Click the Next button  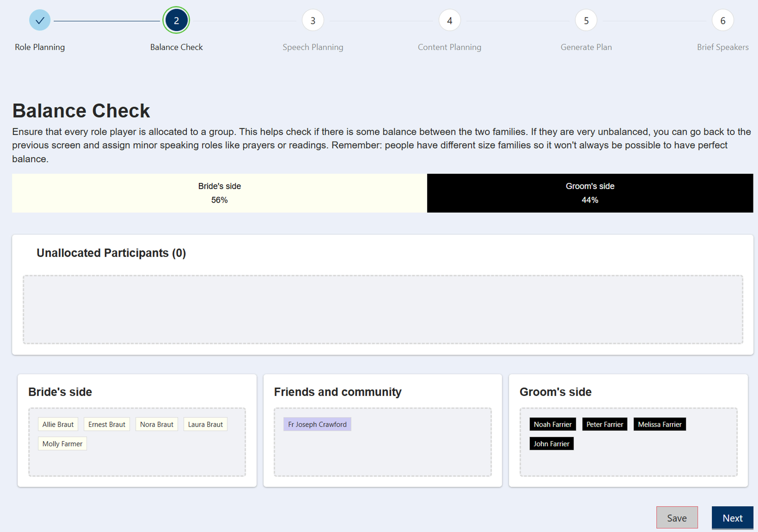tap(733, 518)
